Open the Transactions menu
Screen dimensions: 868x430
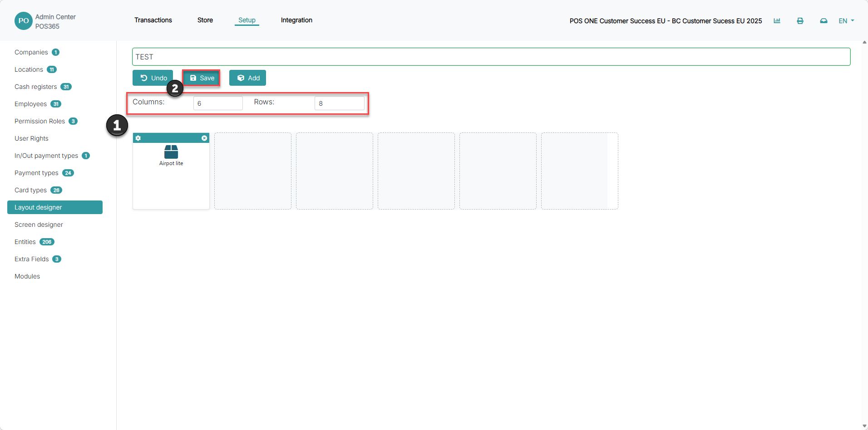click(x=153, y=20)
